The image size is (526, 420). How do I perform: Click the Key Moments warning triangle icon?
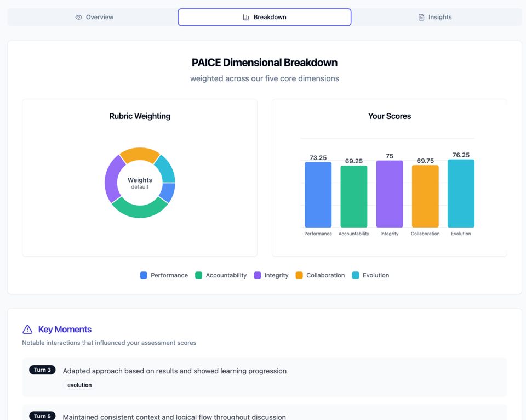point(27,330)
